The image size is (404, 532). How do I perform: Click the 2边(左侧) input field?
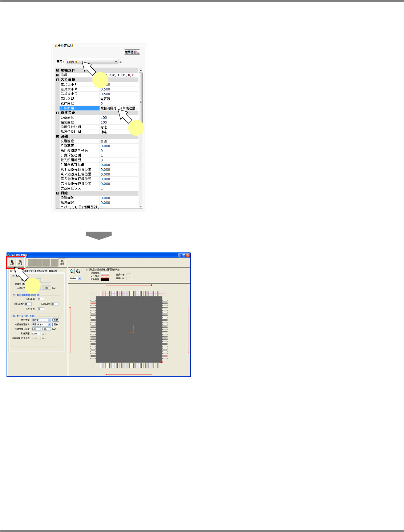tap(28, 304)
